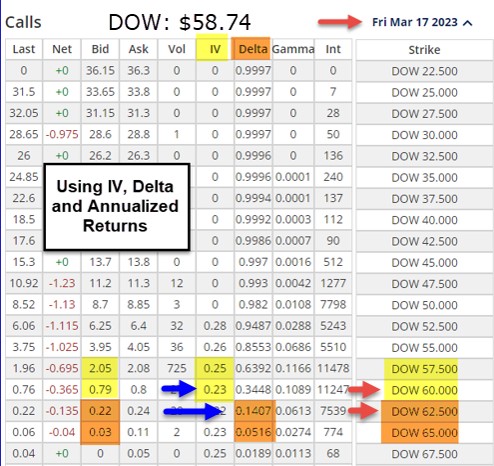This screenshot has width=494, height=466.
Task: Select the DOW 47.500 strike row
Action: click(x=424, y=284)
